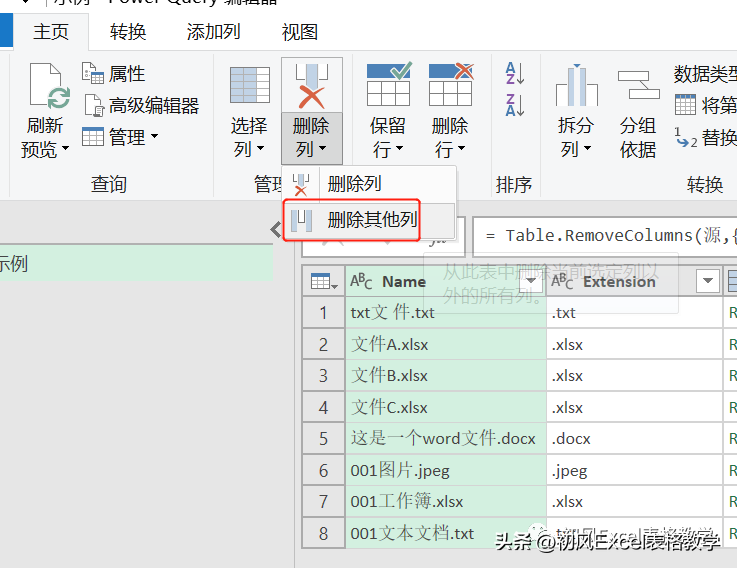Click the 刷新预览 refresh icon
Viewport: 737px width, 568px height.
49,86
